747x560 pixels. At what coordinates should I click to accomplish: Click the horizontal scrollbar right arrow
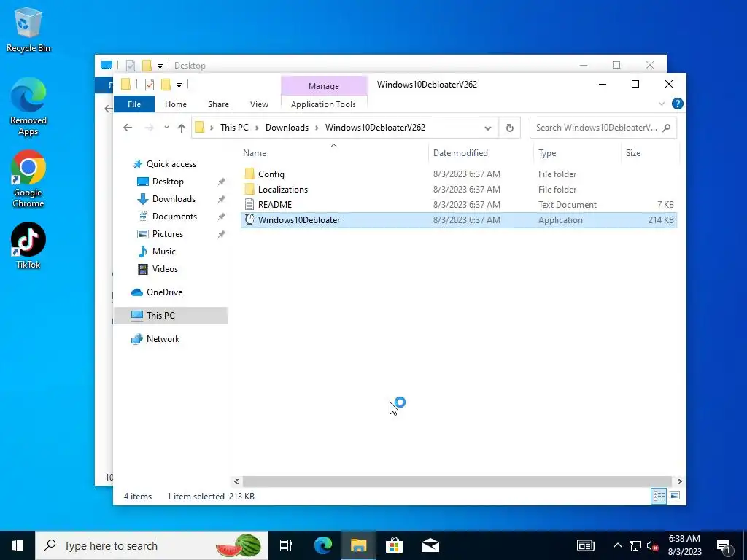coord(679,481)
